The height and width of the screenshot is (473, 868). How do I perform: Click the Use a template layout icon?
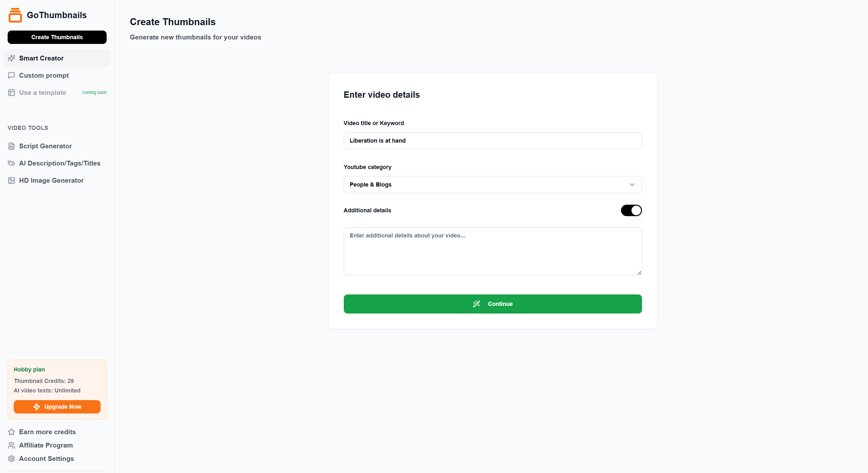11,93
